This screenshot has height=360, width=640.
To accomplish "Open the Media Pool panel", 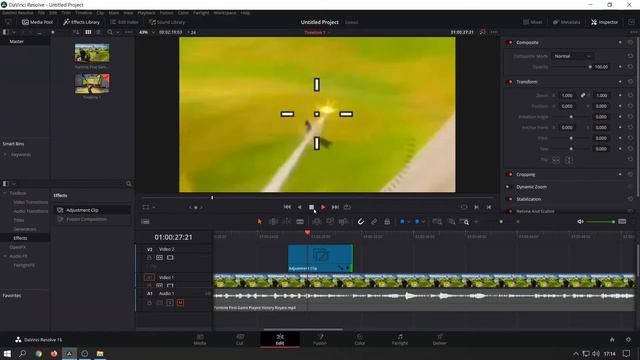I will (37, 22).
